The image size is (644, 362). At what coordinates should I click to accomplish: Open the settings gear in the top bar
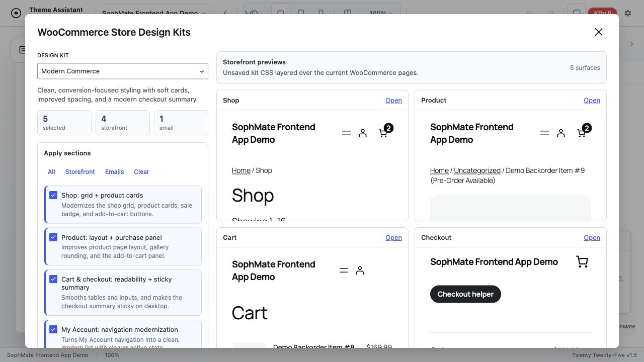tap(628, 13)
